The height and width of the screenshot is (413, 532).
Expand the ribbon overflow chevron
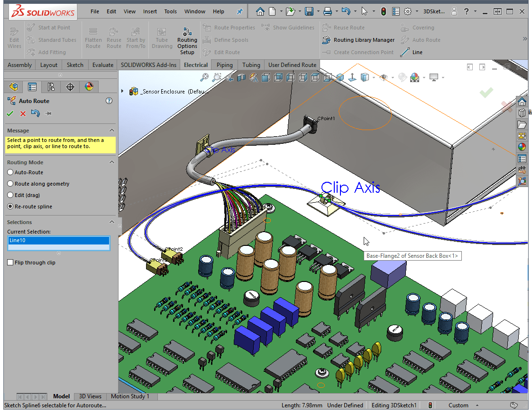click(525, 39)
